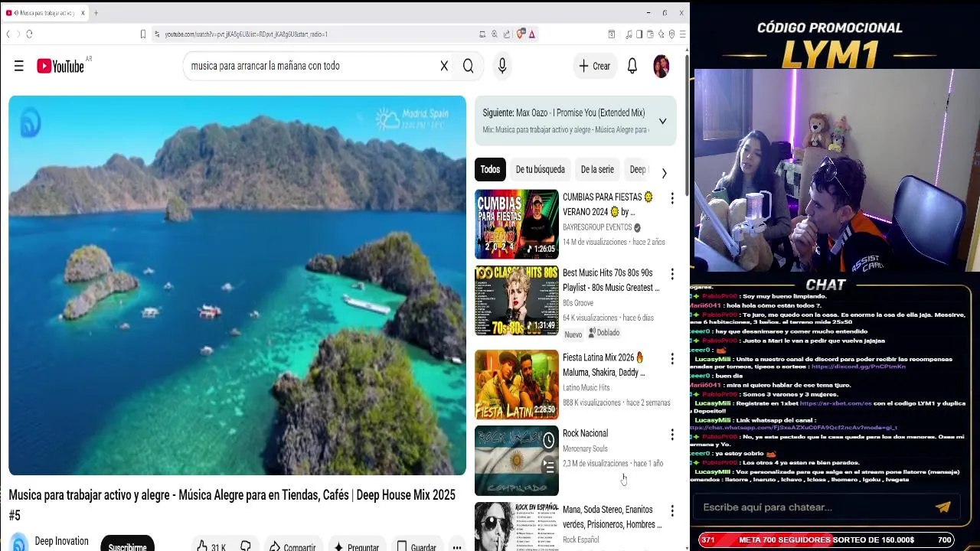Screen dimensions: 980x551
Task: Open the YouTube hamburger guide menu
Action: (x=19, y=67)
